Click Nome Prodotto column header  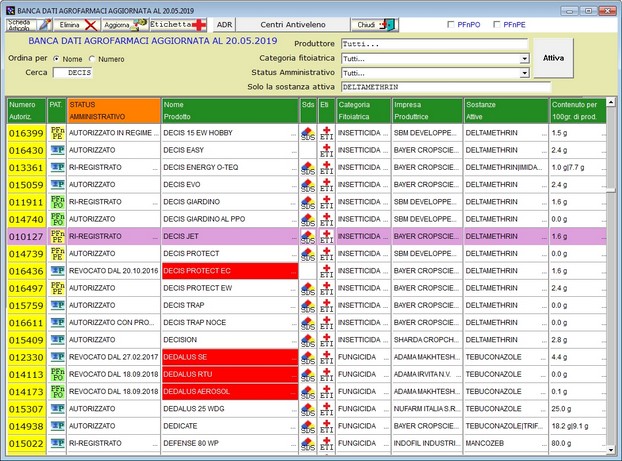pyautogui.click(x=230, y=111)
